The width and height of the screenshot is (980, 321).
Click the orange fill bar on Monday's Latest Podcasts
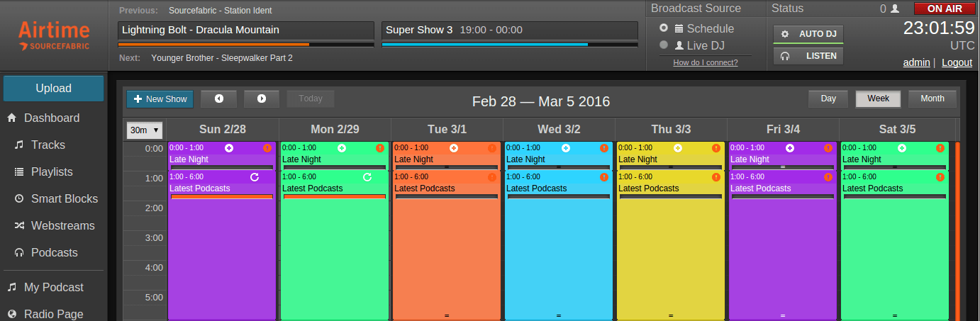pos(335,197)
